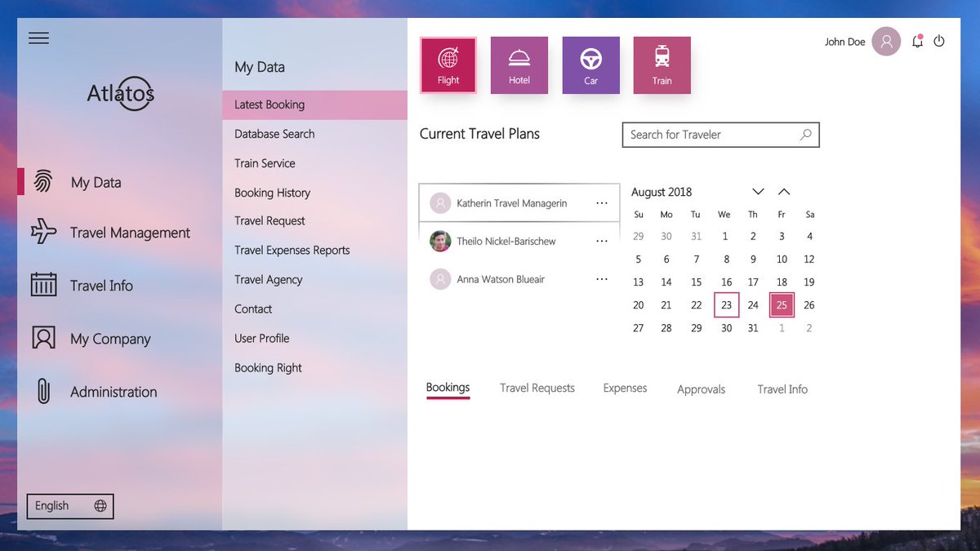Click the Hotel booking tile
Image resolution: width=980 pixels, height=551 pixels.
519,64
